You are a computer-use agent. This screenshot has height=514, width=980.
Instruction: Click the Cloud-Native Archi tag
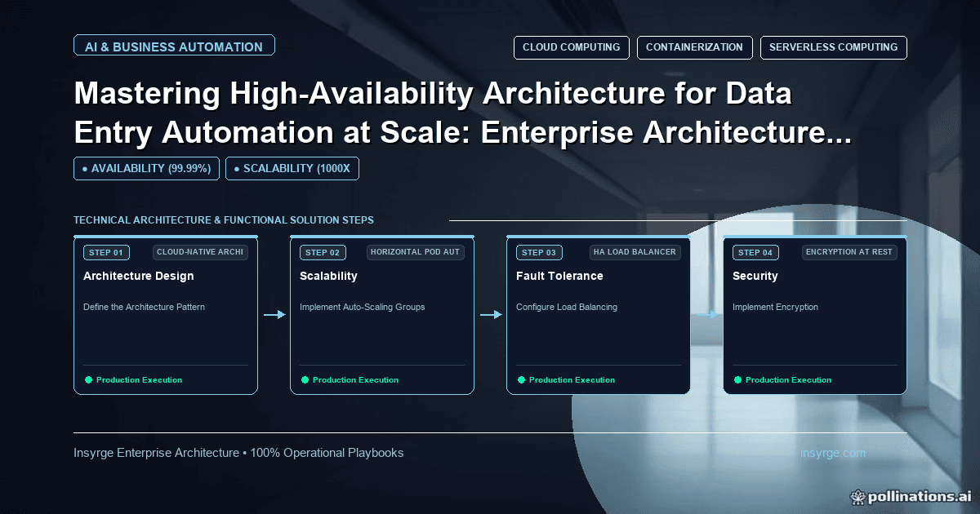200,252
